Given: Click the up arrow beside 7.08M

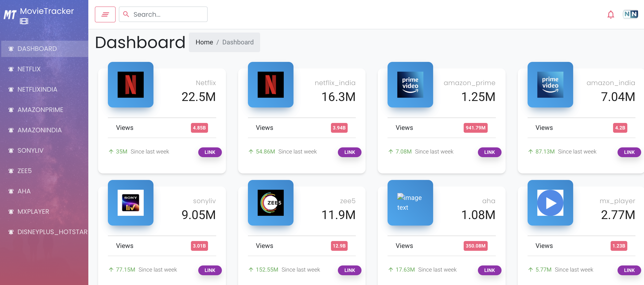Looking at the screenshot, I should 391,151.
